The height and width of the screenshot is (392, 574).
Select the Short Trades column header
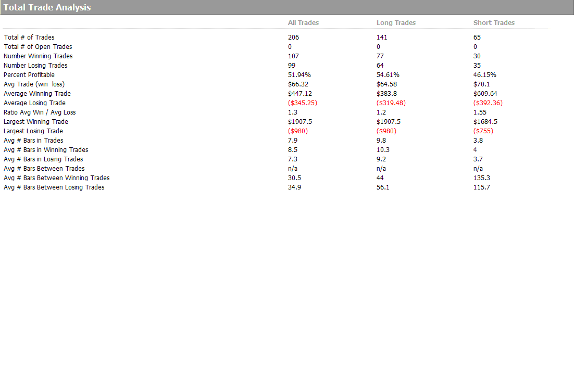(494, 23)
